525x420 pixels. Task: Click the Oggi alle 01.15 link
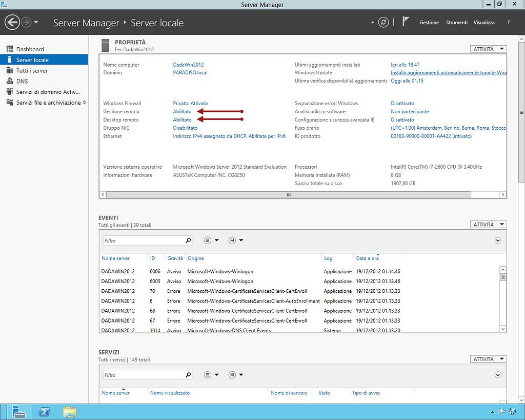point(407,81)
